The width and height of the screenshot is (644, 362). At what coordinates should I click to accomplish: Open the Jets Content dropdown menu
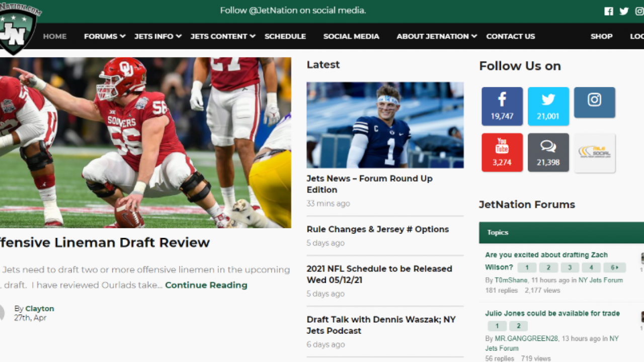click(x=222, y=36)
